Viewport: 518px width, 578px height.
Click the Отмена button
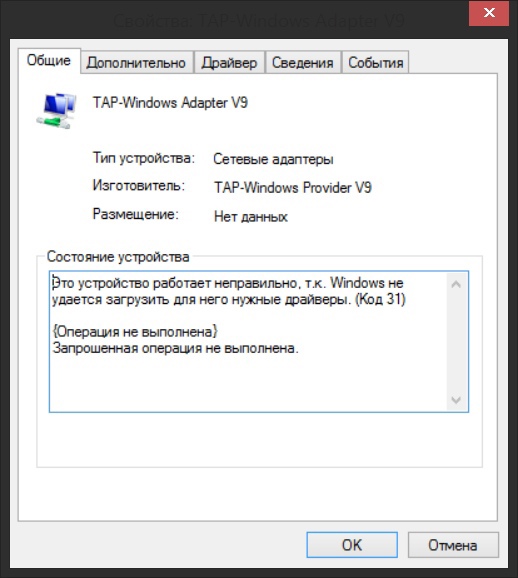coord(453,545)
